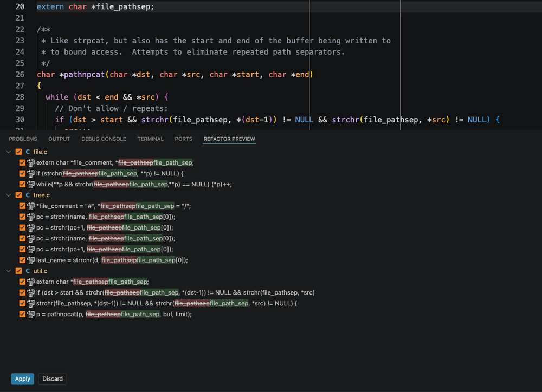Screen dimensions: 542x392
Task: Uncheck the 'last_name = strrchr' change
Action: (22, 260)
